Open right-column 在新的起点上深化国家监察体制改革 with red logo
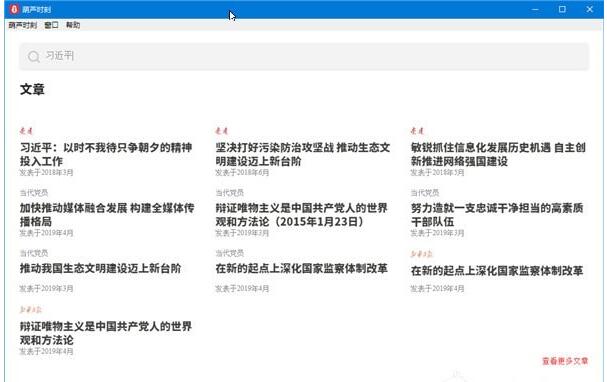 pos(497,271)
